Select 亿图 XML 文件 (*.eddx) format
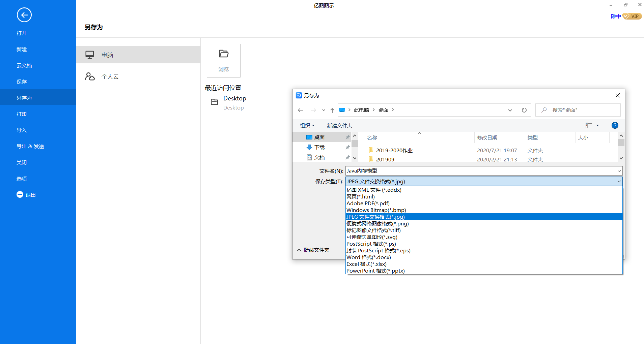Viewport: 644px width, 344px height. [x=484, y=190]
